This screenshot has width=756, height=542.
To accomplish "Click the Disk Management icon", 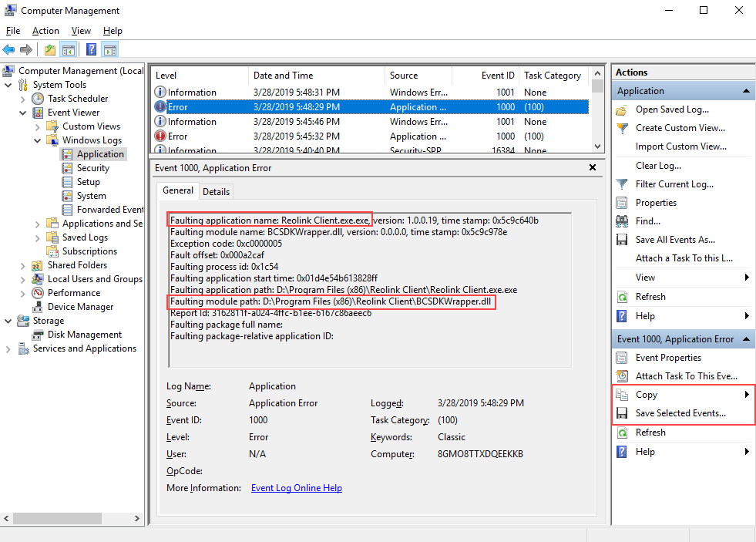I will point(38,335).
